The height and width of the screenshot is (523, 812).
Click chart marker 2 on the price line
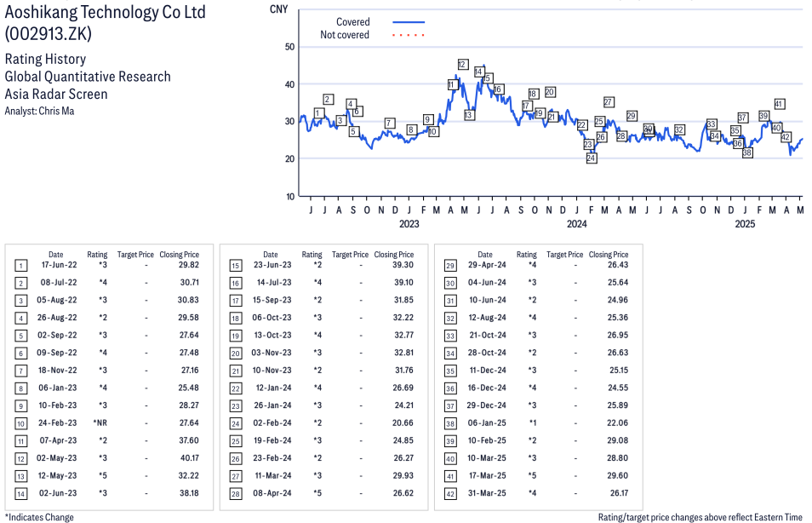(328, 99)
